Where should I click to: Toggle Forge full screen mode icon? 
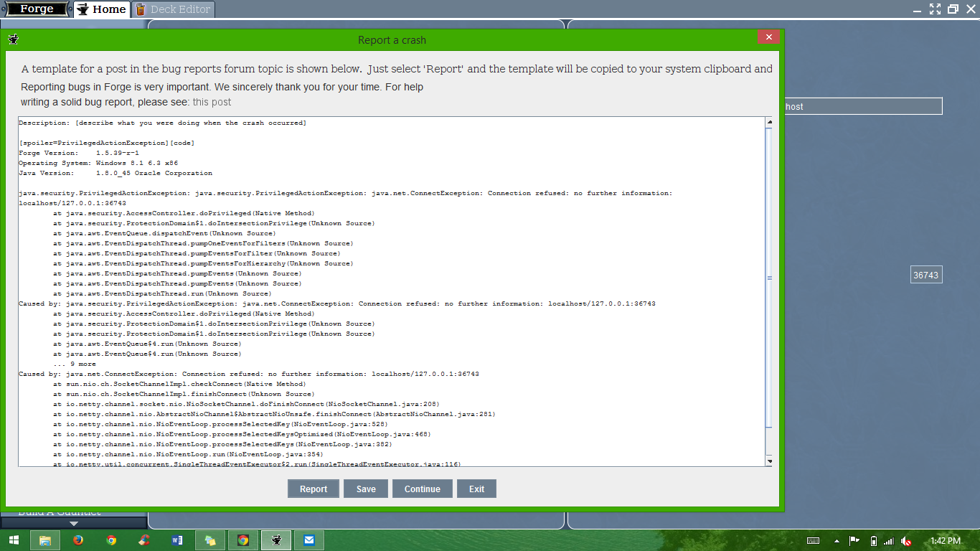[935, 9]
